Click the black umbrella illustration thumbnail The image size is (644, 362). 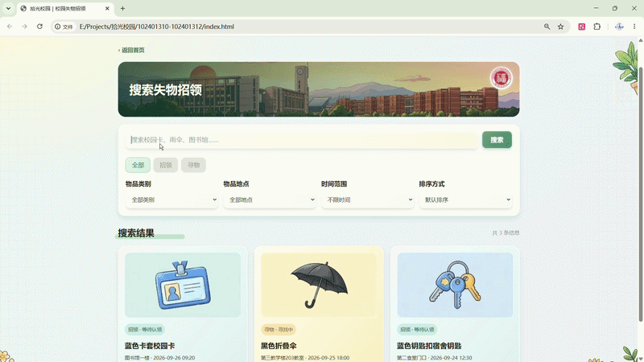coord(319,285)
